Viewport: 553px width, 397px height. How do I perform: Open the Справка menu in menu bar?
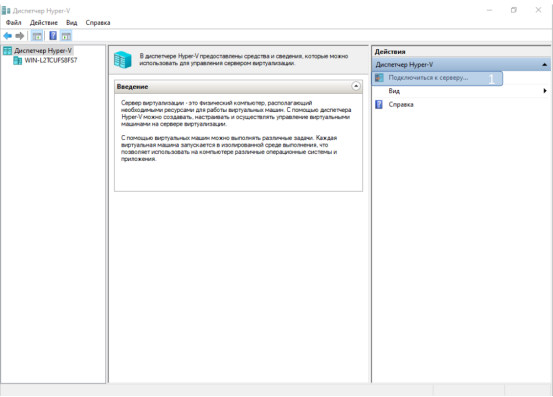pos(98,23)
